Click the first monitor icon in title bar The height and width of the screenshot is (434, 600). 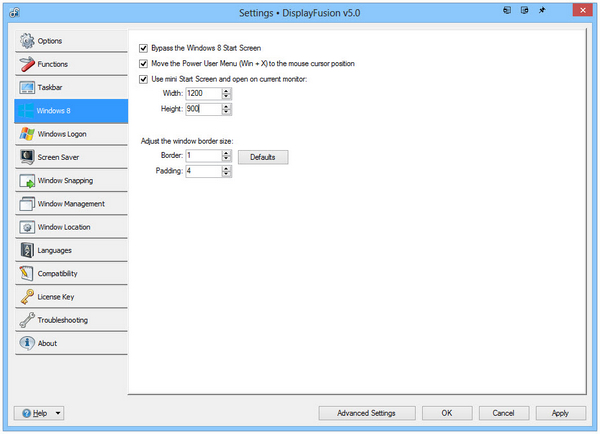[x=507, y=10]
